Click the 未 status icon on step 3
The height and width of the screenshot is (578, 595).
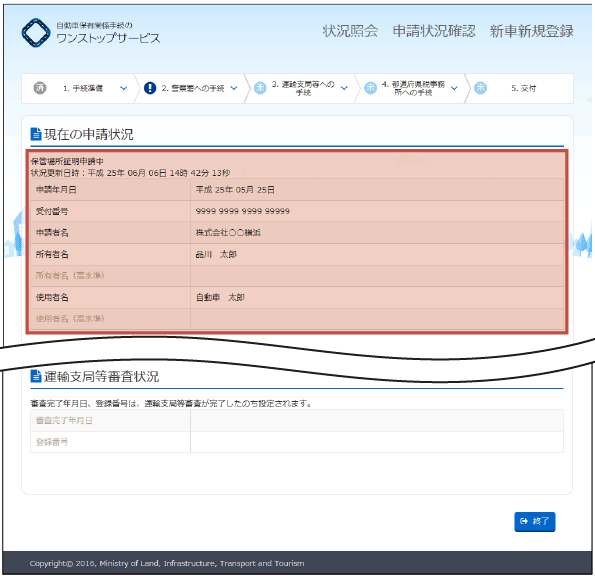click(260, 88)
